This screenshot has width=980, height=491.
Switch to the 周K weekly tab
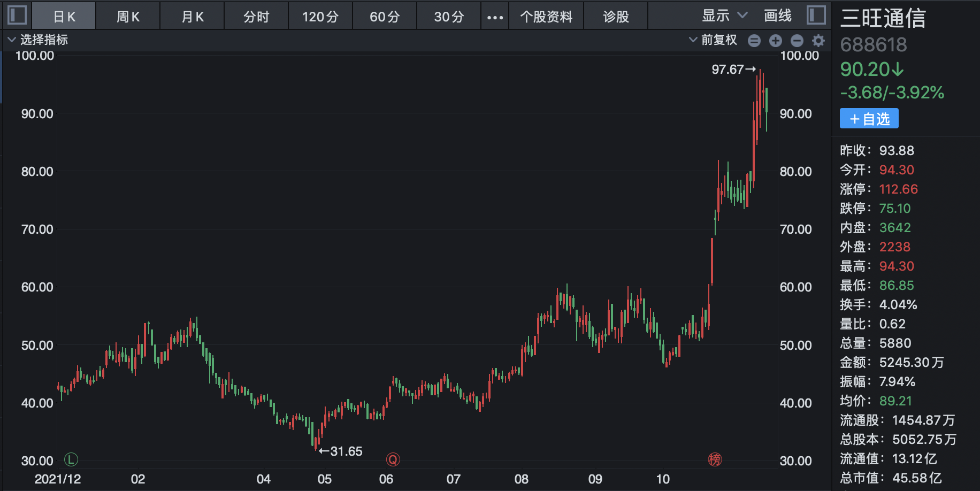(x=128, y=17)
